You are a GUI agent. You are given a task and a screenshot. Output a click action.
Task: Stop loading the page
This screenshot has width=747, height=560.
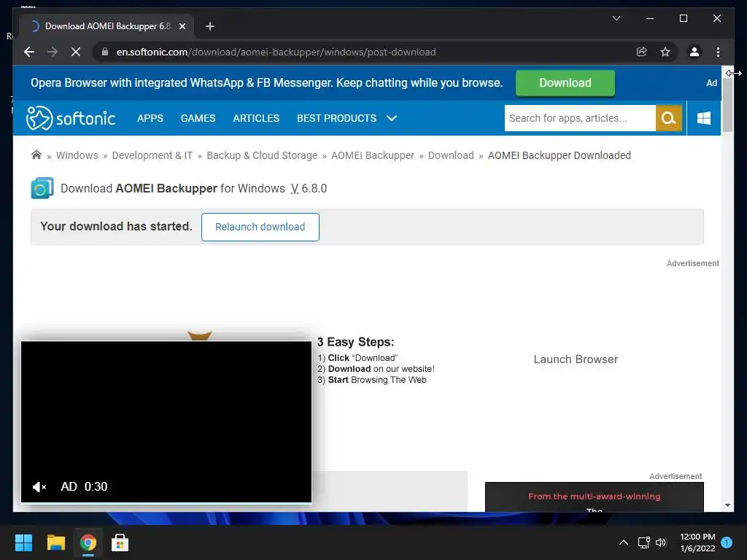[76, 52]
